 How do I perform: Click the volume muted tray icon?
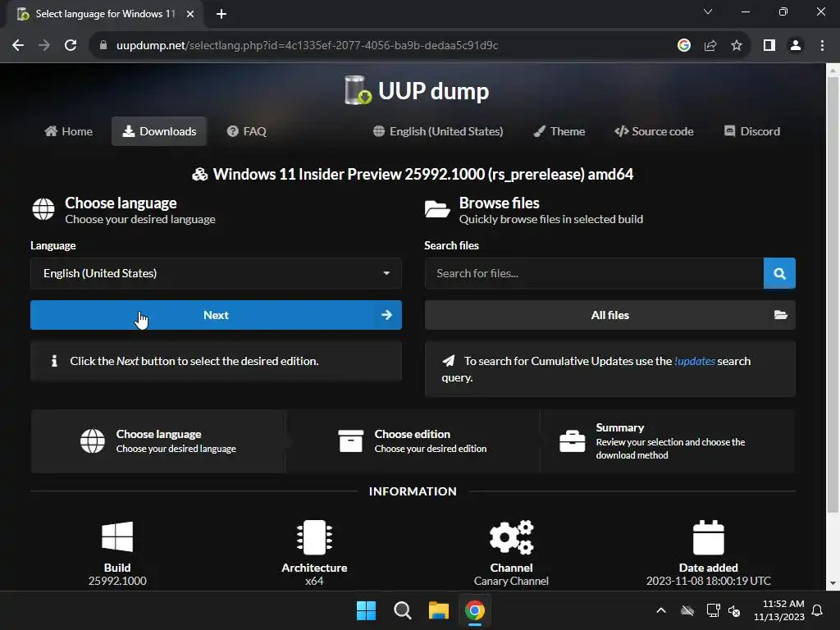[x=734, y=610]
